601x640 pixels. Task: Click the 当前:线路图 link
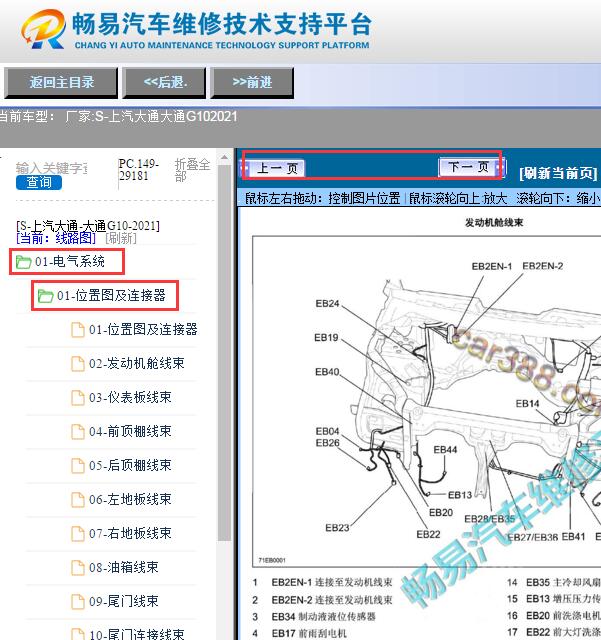point(56,238)
